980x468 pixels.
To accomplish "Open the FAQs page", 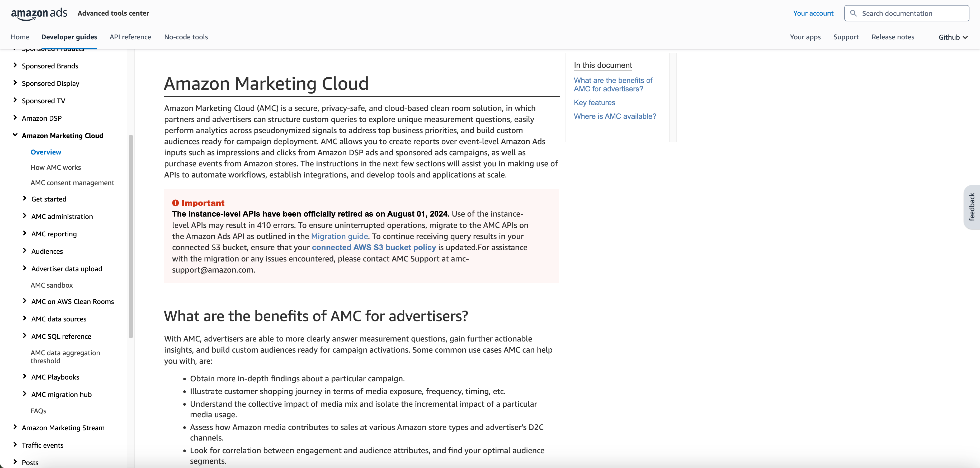I will [39, 411].
